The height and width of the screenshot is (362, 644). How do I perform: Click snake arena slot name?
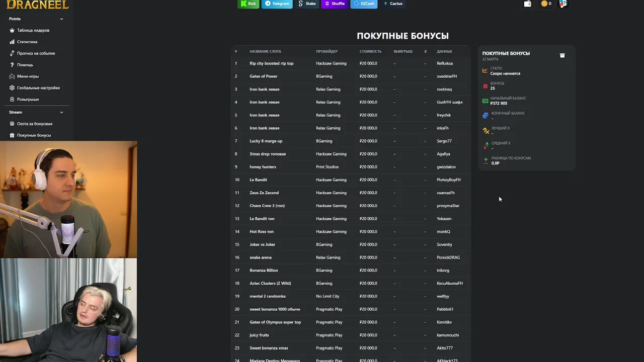coord(260,257)
